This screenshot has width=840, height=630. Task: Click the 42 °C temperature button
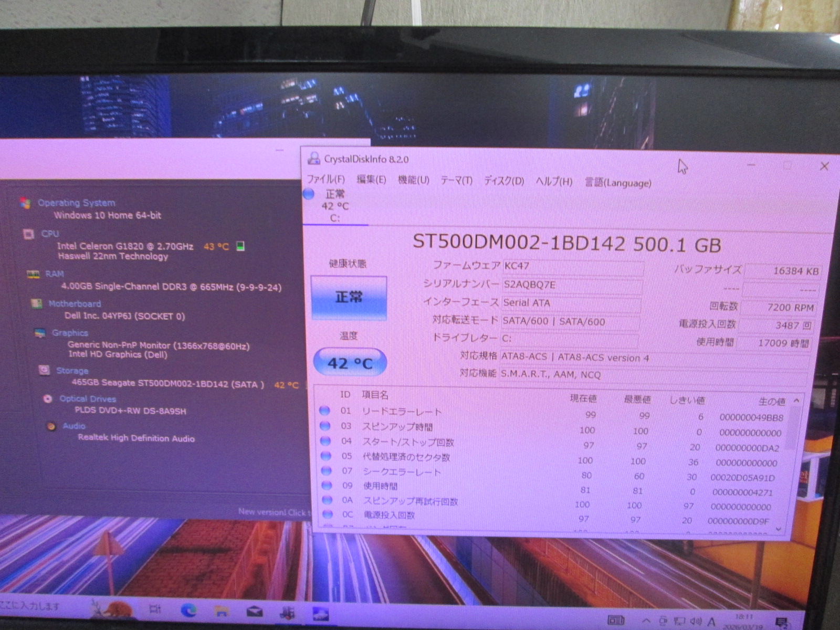[350, 363]
